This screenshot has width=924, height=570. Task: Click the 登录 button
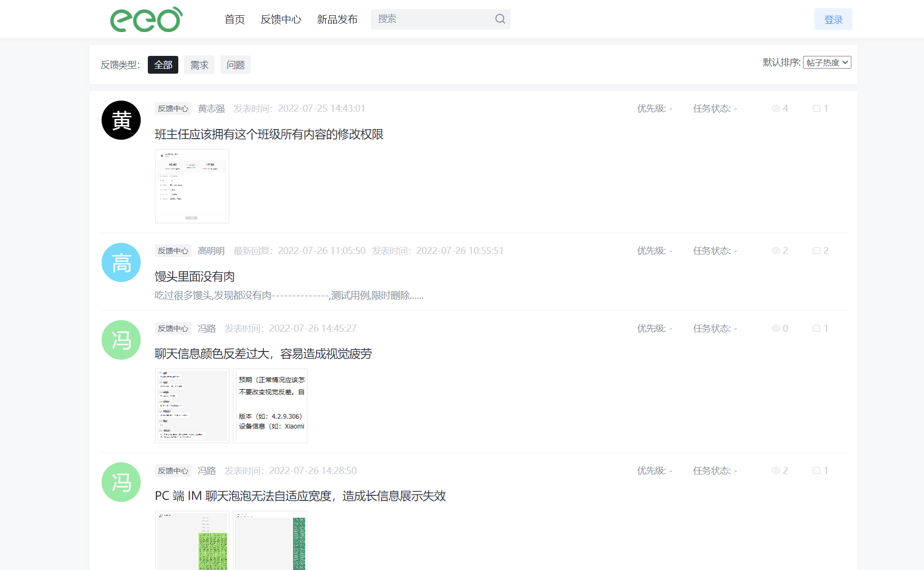click(x=833, y=20)
